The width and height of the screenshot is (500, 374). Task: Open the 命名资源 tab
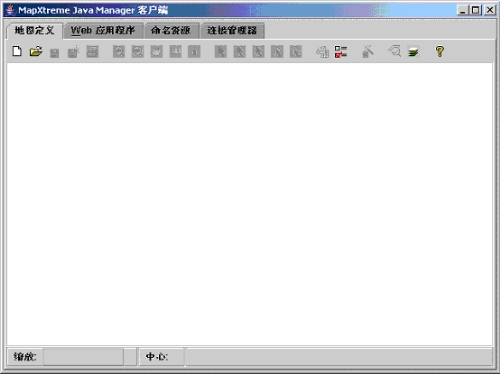pyautogui.click(x=171, y=31)
